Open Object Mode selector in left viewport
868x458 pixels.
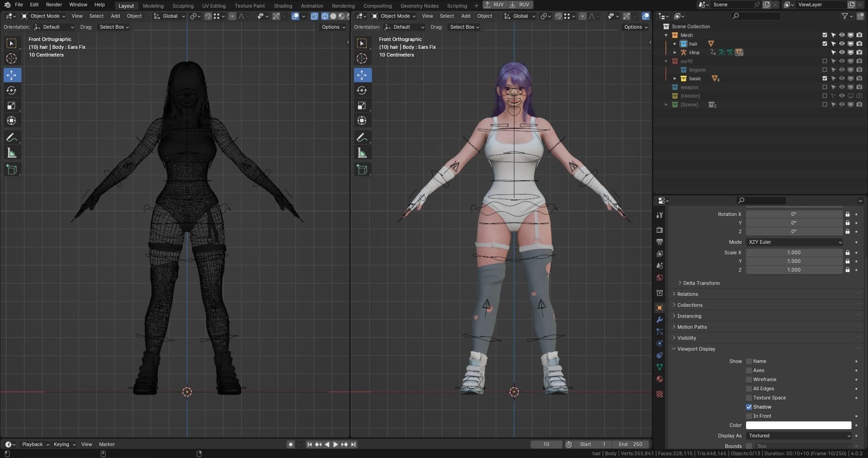(x=43, y=16)
